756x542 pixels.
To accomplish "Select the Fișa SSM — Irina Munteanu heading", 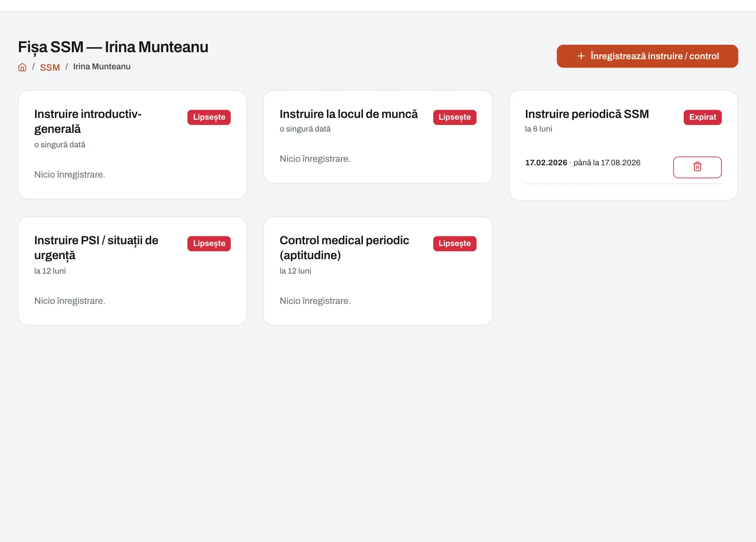I will pos(113,47).
